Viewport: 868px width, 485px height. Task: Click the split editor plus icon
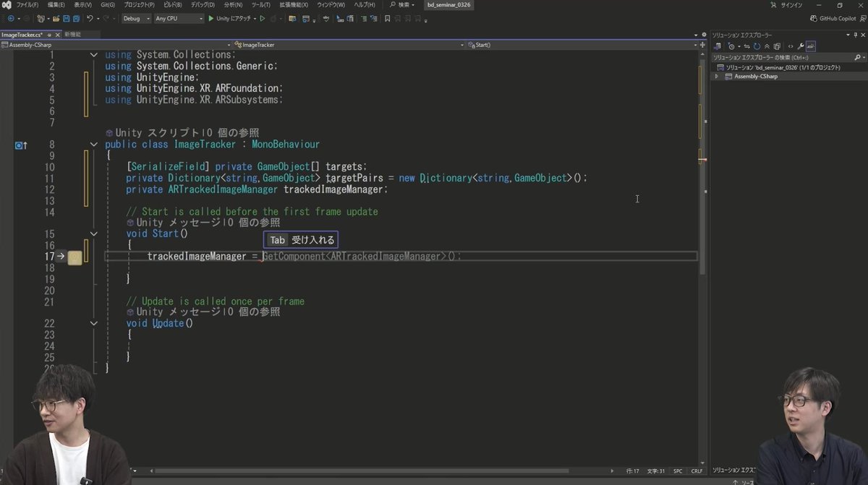click(702, 45)
